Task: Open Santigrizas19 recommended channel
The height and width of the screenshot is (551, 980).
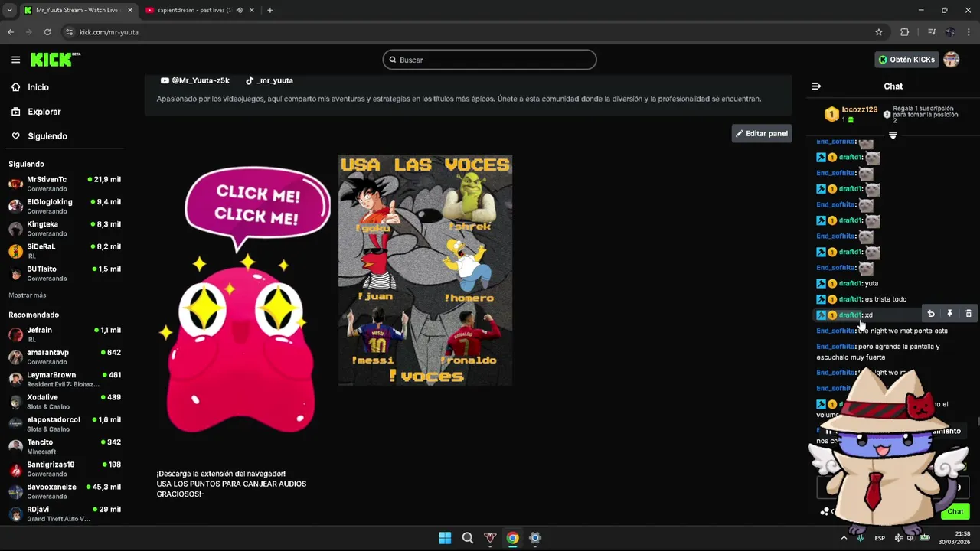Action: pyautogui.click(x=64, y=468)
